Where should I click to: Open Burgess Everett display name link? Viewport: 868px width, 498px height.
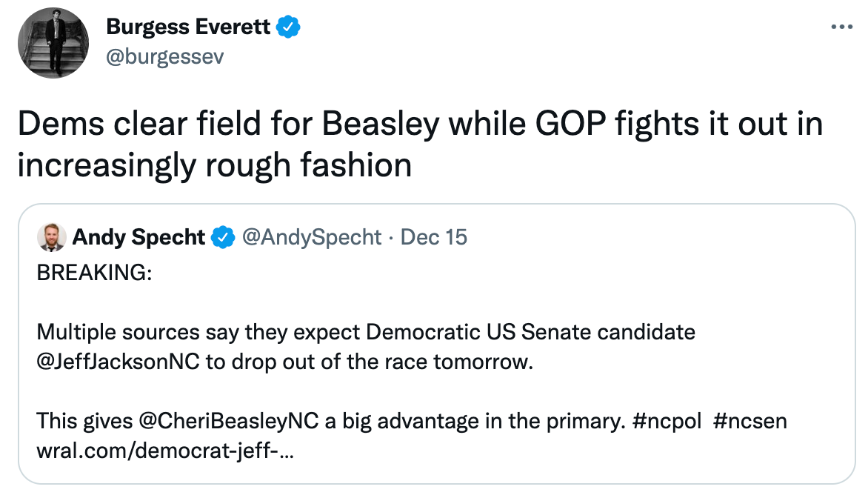(188, 27)
